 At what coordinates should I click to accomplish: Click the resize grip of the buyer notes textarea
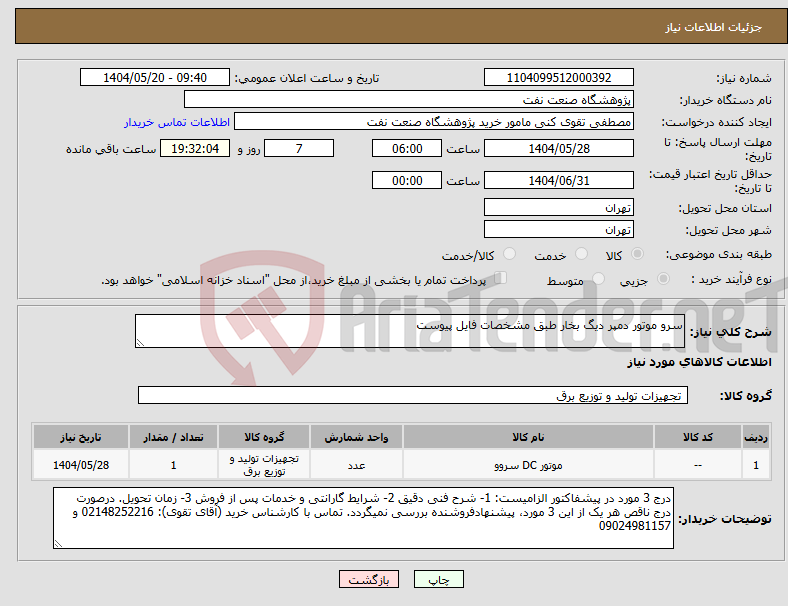(x=58, y=544)
